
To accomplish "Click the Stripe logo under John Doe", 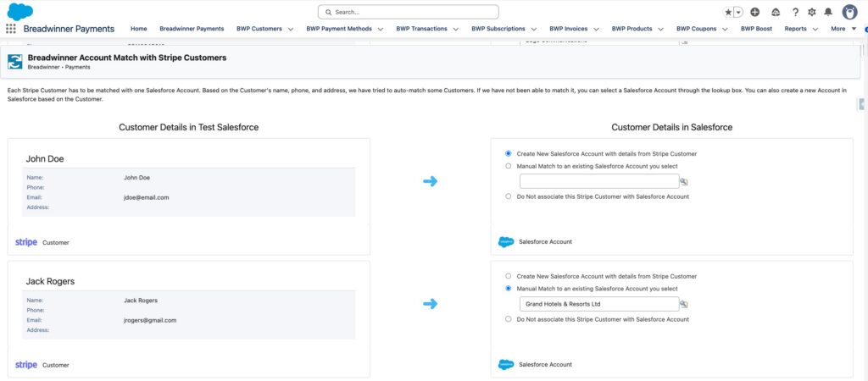I will 26,242.
